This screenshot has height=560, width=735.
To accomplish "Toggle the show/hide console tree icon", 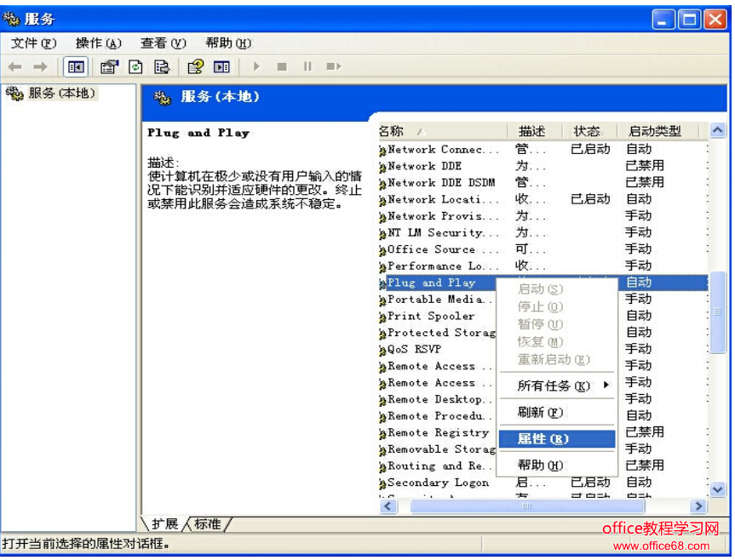I will [75, 66].
